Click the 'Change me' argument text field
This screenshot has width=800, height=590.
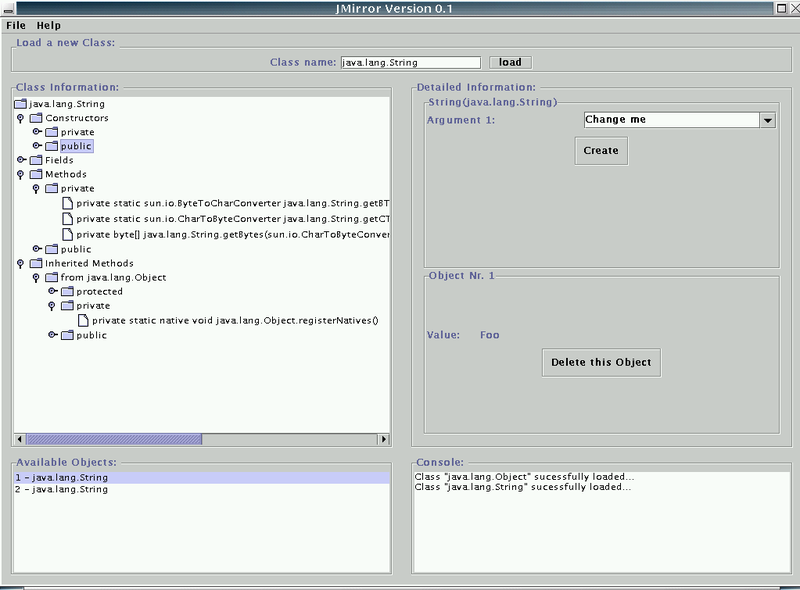coord(671,120)
